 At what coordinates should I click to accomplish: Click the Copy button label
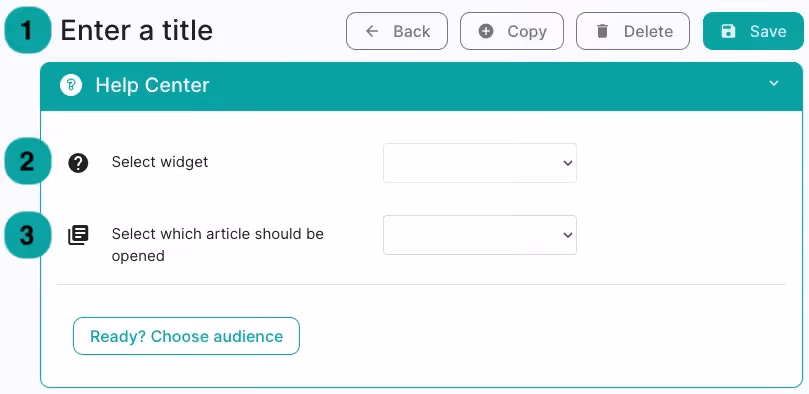527,31
